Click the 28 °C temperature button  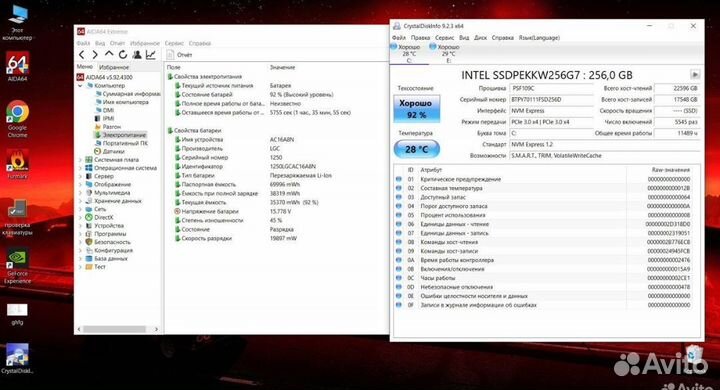(416, 149)
